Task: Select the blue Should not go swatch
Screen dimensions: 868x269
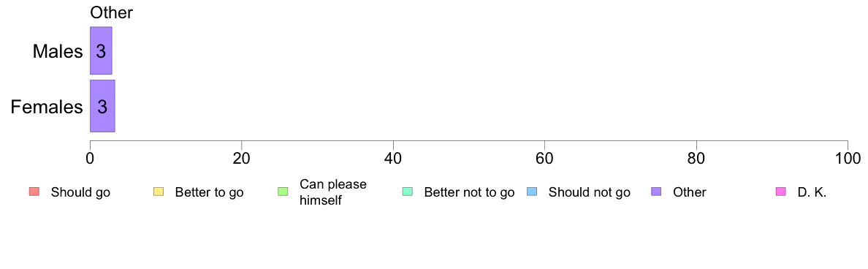Action: coord(531,192)
